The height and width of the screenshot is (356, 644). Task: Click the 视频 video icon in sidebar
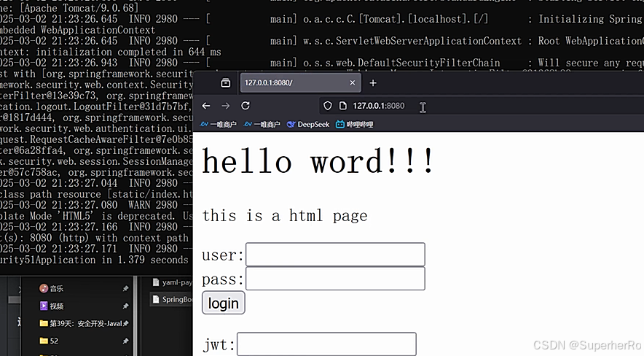pos(44,306)
